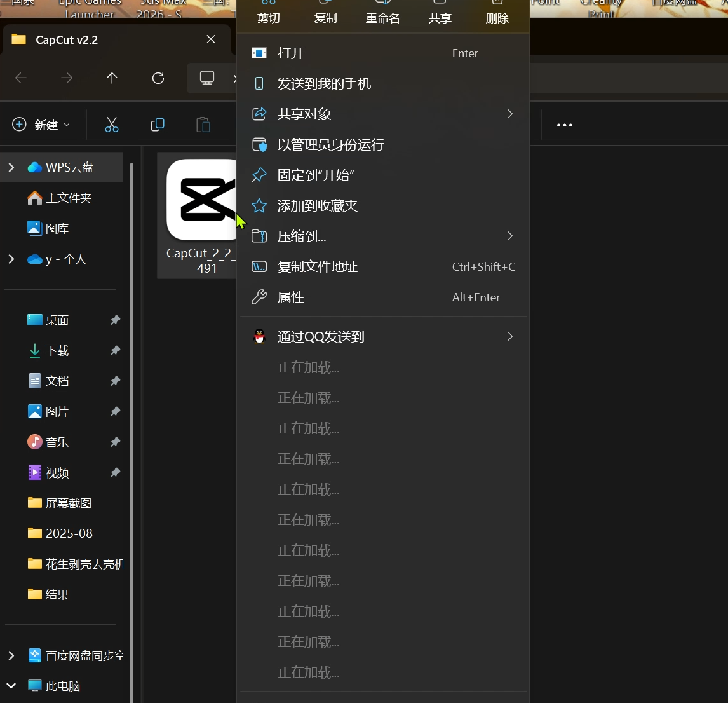Image resolution: width=728 pixels, height=703 pixels.
Task: Close the CapCut v2.2 tab
Action: (x=211, y=39)
